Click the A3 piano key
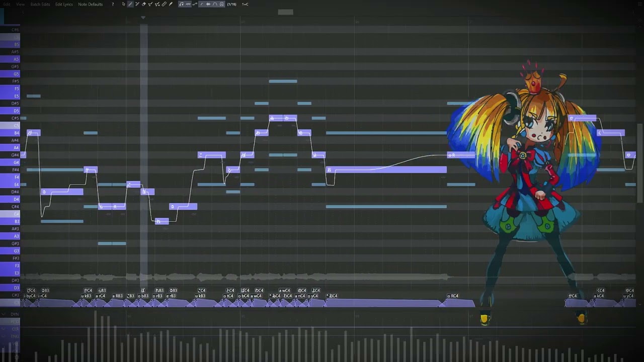 [x=10, y=236]
